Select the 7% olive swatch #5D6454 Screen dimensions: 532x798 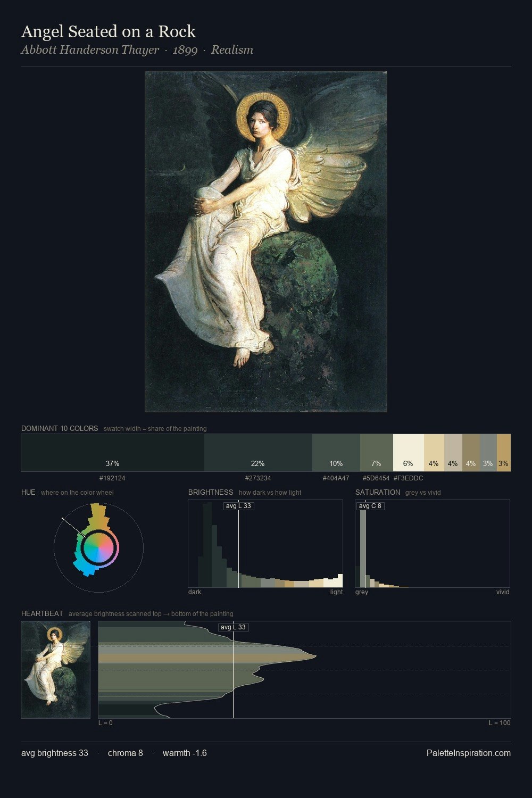[x=377, y=453]
